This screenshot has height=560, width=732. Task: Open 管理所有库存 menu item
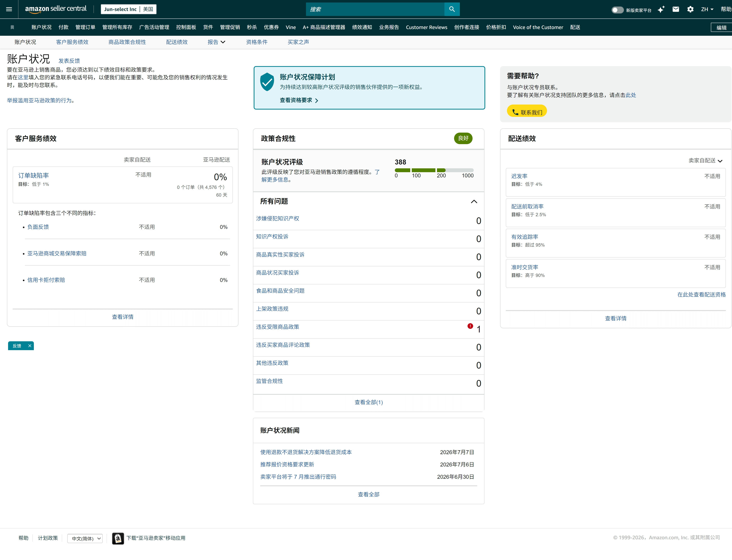coord(117,27)
